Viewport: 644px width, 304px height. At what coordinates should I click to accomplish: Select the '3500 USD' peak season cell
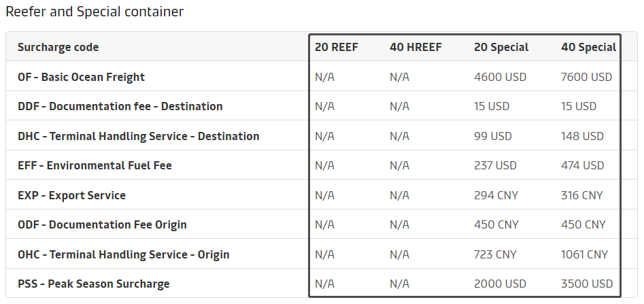586,284
